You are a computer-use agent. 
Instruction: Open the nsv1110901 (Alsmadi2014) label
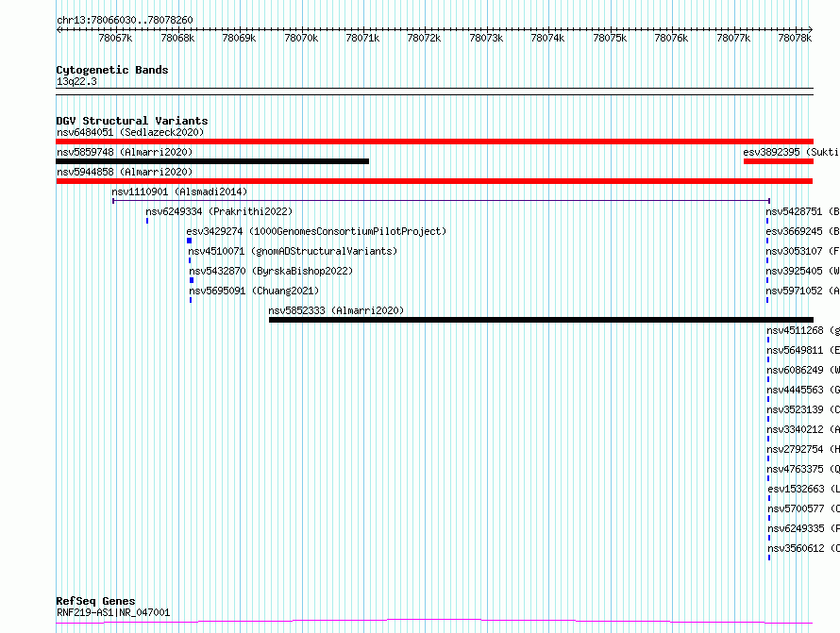(179, 192)
